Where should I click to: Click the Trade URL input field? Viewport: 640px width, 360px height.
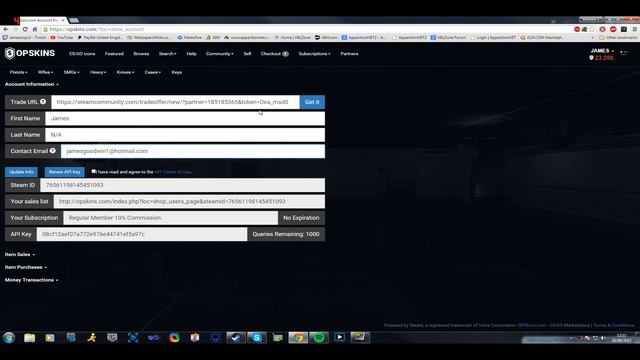pyautogui.click(x=176, y=102)
